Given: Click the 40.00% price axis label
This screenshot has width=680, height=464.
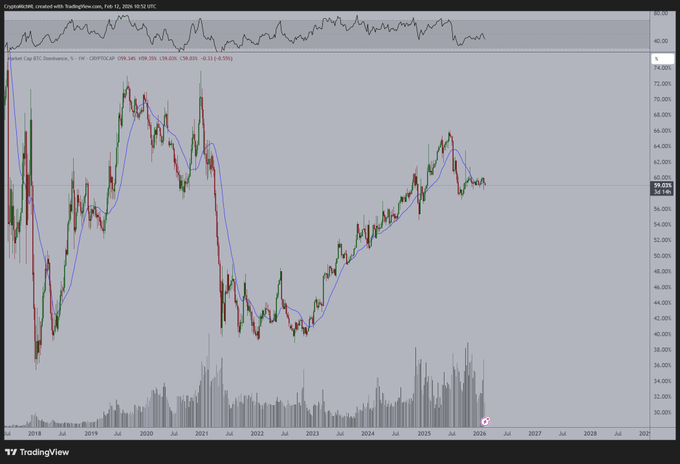Looking at the screenshot, I should 662,334.
